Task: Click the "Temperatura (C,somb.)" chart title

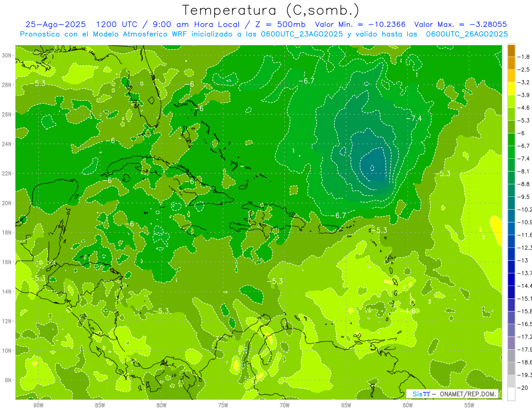Action: [x=271, y=10]
